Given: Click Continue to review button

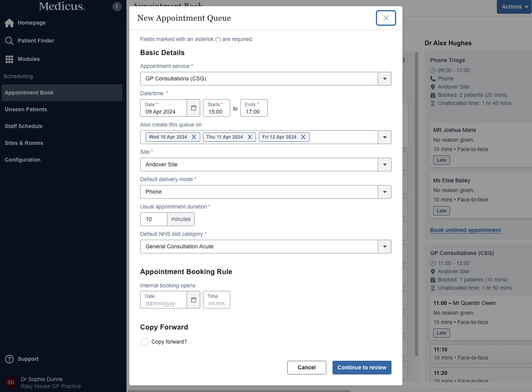Looking at the screenshot, I should tap(361, 368).
